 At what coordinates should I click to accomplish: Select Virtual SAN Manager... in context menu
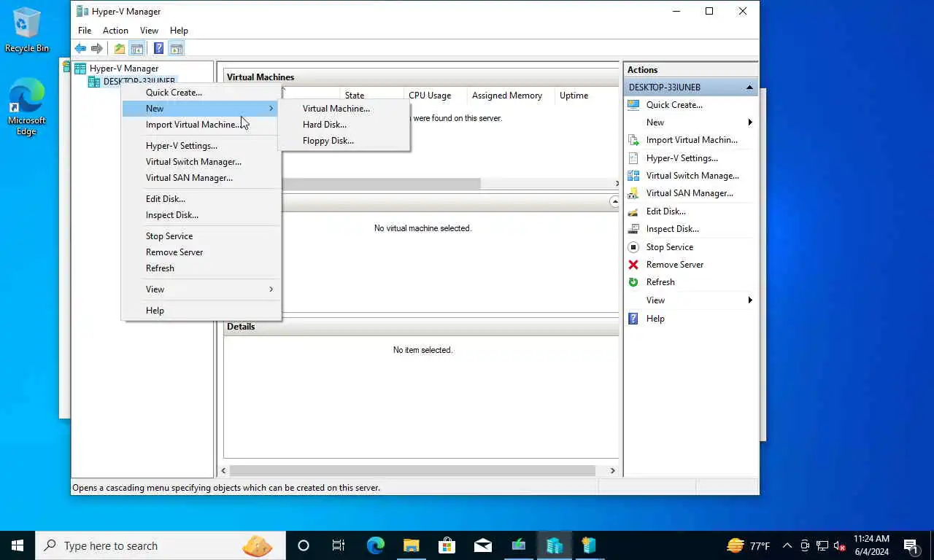[x=201, y=178]
